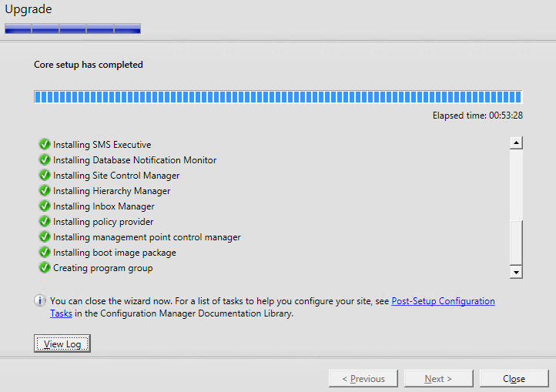Open the View Log button

[62, 343]
